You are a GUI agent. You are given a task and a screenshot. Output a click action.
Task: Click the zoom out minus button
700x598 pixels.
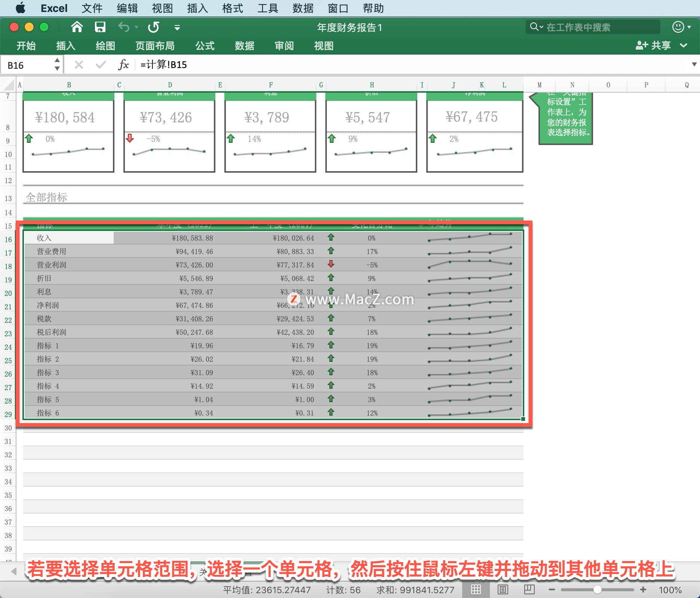tap(552, 590)
